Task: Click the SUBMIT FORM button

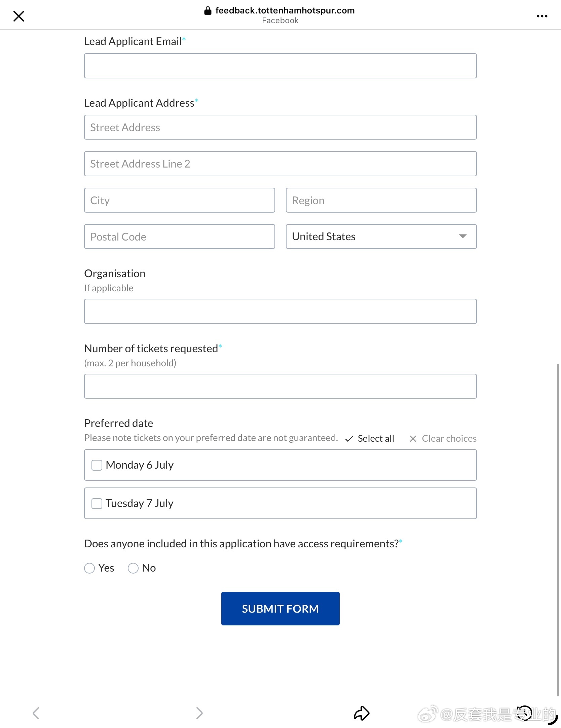Action: click(280, 609)
